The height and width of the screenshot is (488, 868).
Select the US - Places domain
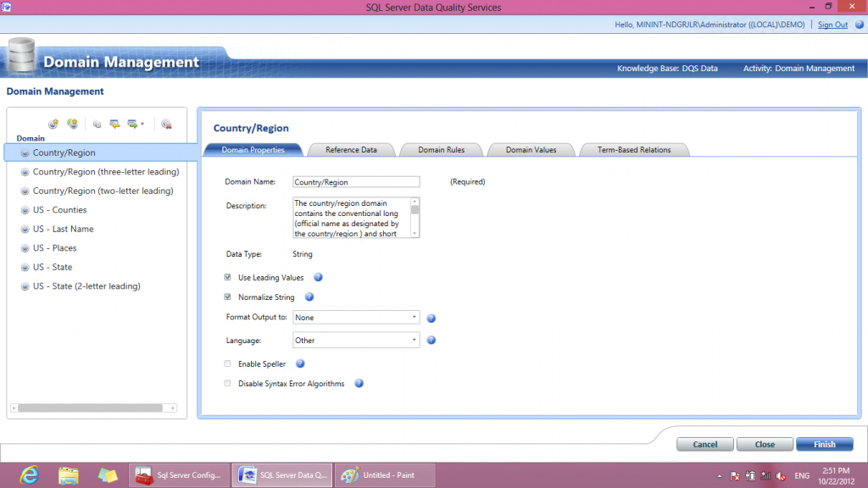pyautogui.click(x=55, y=248)
